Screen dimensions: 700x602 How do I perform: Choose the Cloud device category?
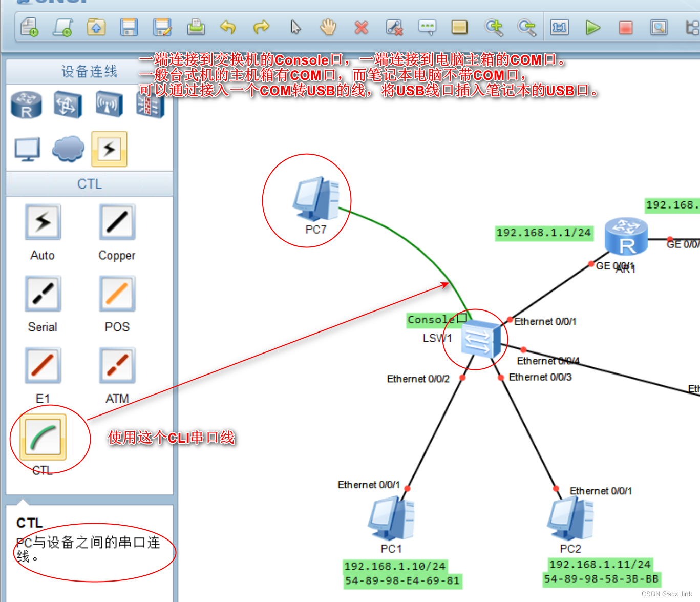pos(68,149)
